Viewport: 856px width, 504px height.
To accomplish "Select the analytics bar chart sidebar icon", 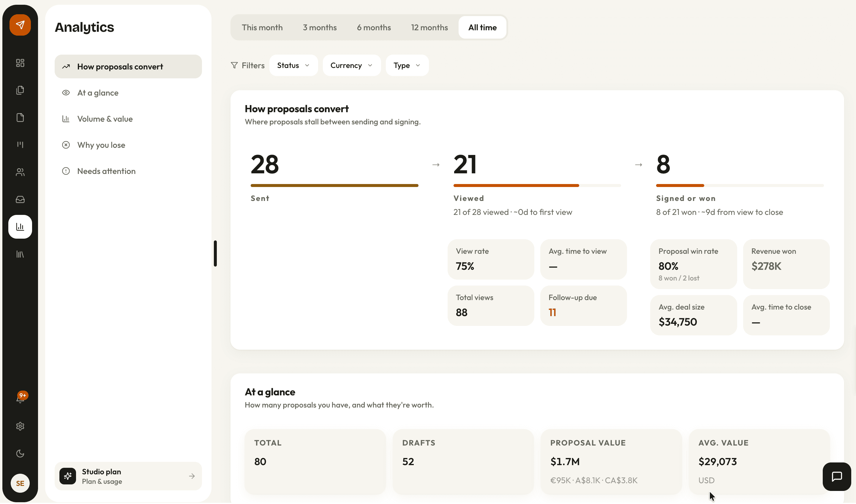I will pyautogui.click(x=20, y=227).
